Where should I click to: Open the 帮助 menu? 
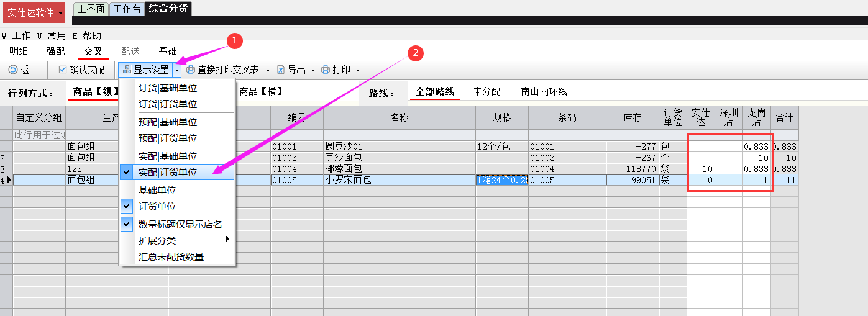[86, 36]
